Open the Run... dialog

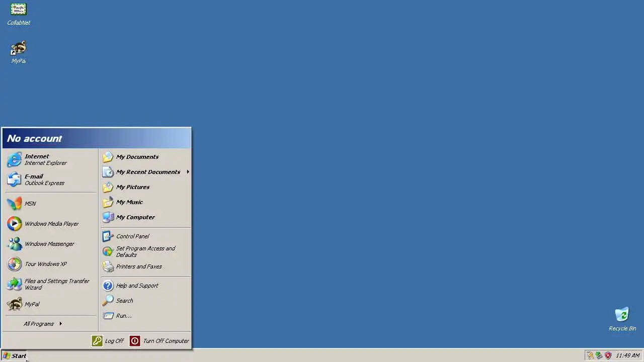pos(145,316)
